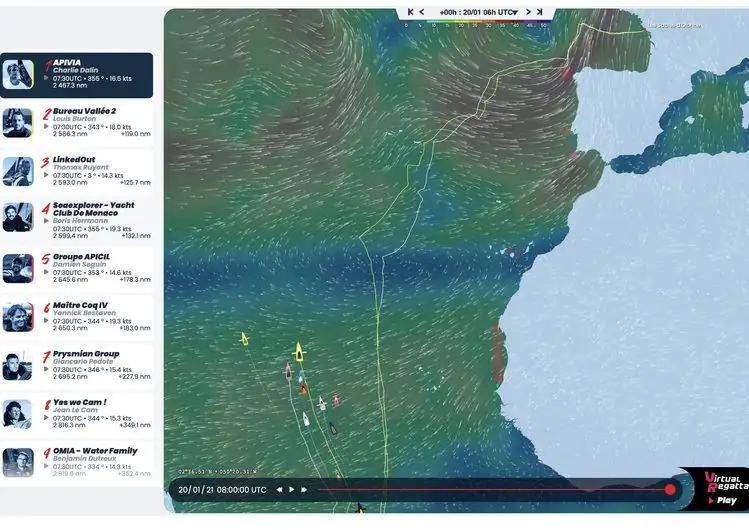
Task: Click the play triangle on Yes we Cam !
Action: pos(46,418)
